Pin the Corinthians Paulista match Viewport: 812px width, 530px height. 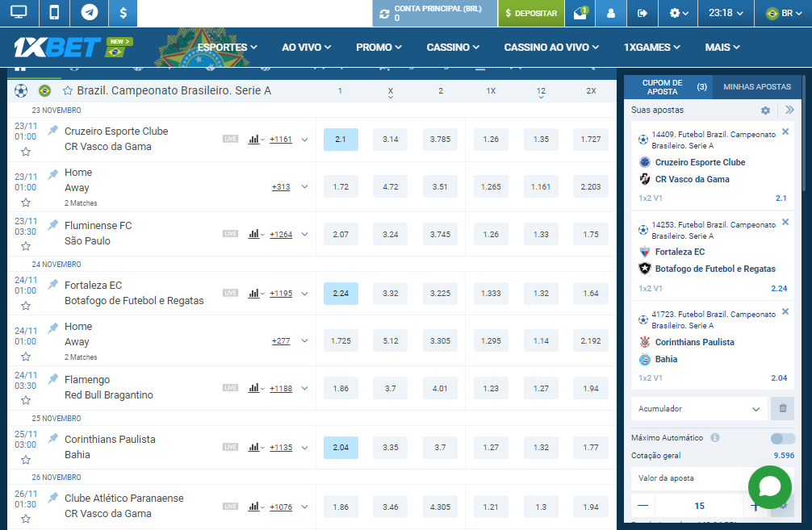coord(52,438)
